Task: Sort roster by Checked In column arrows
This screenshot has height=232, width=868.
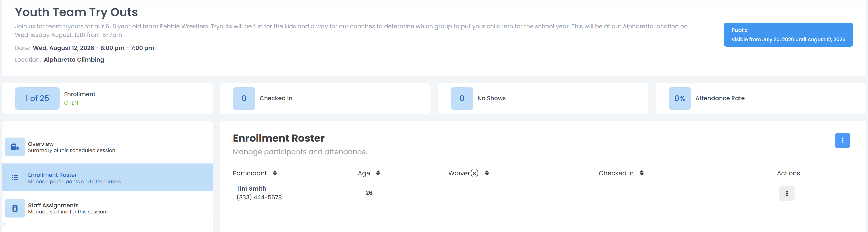Action: tap(642, 173)
